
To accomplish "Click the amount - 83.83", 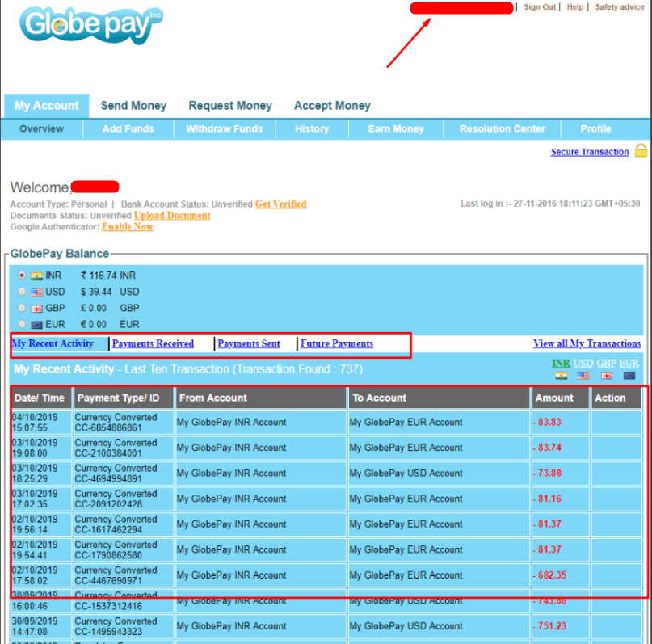I will 547,422.
